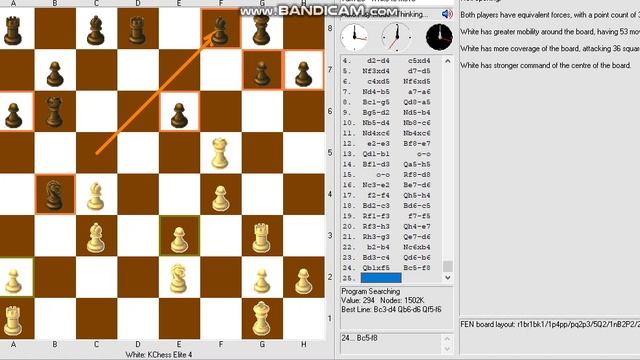
Task: Select the white pawn on h2
Action: [303, 281]
